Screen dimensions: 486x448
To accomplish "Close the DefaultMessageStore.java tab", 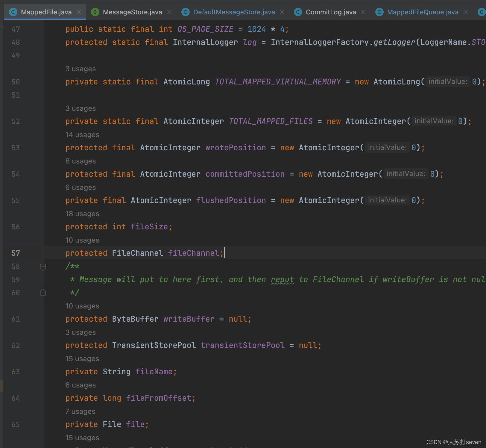I will tap(282, 12).
